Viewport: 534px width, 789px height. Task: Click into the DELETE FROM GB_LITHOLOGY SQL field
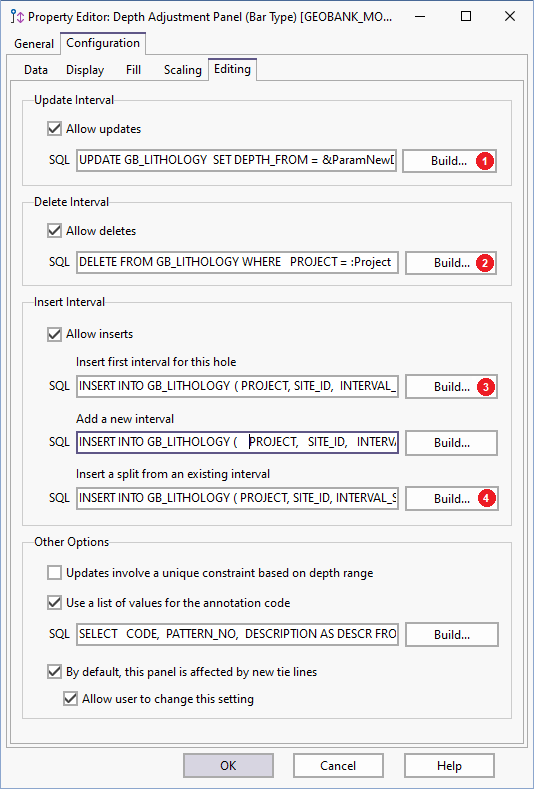click(238, 262)
